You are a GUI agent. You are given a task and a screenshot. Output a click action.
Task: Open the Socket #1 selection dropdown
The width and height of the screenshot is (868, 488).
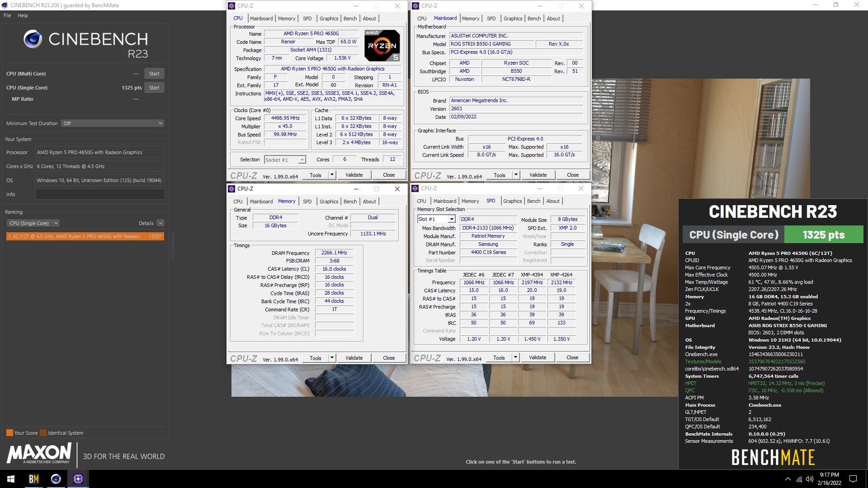(x=285, y=160)
